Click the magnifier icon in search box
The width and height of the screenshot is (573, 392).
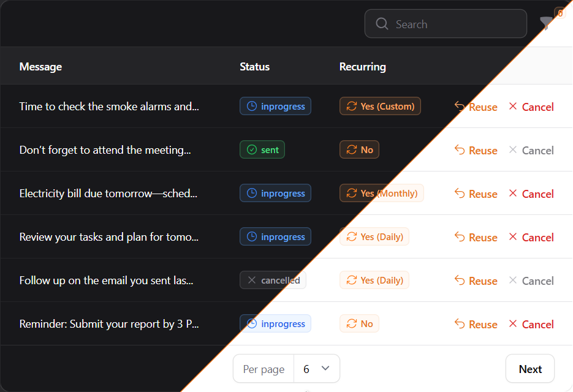click(382, 24)
